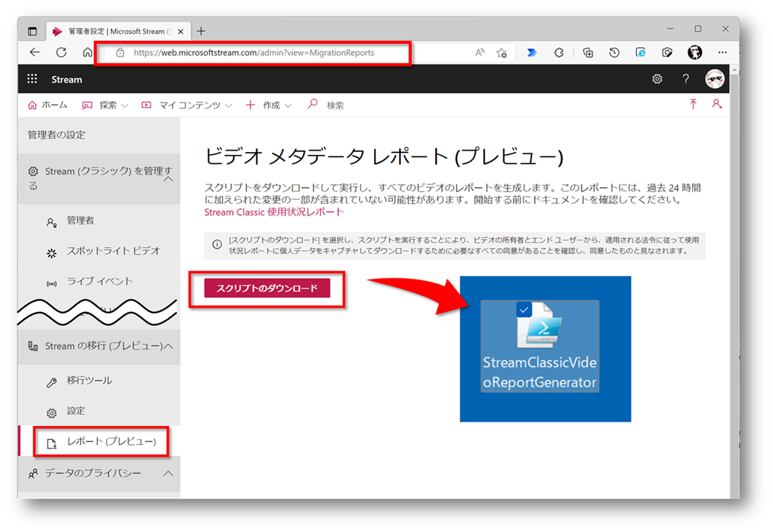Uncheck the script file selection checkbox

[524, 310]
